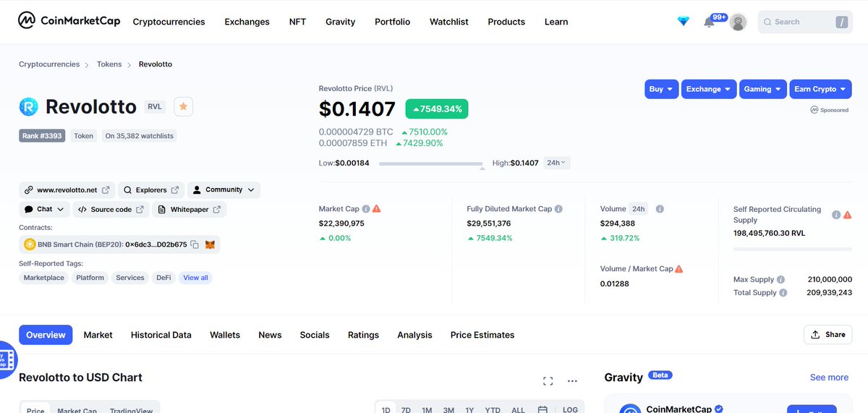Screen dimensions: 868x413
Task: Open the Gaming dropdown
Action: pyautogui.click(x=763, y=89)
